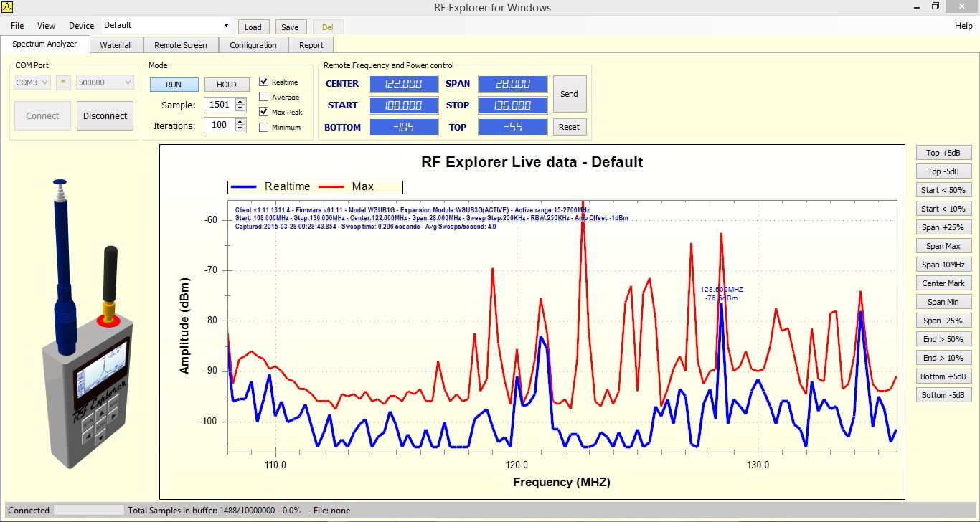980x522 pixels.
Task: Click the Del button
Action: 328,27
